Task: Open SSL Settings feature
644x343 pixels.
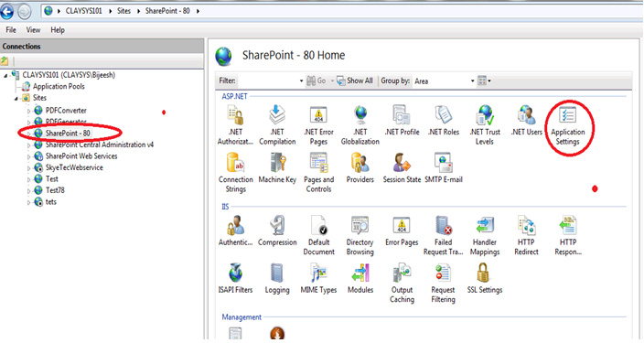Action: click(x=485, y=279)
